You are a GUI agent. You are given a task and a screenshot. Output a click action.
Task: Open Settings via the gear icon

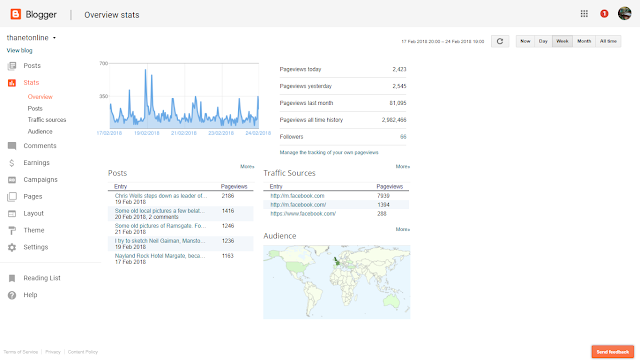point(12,247)
